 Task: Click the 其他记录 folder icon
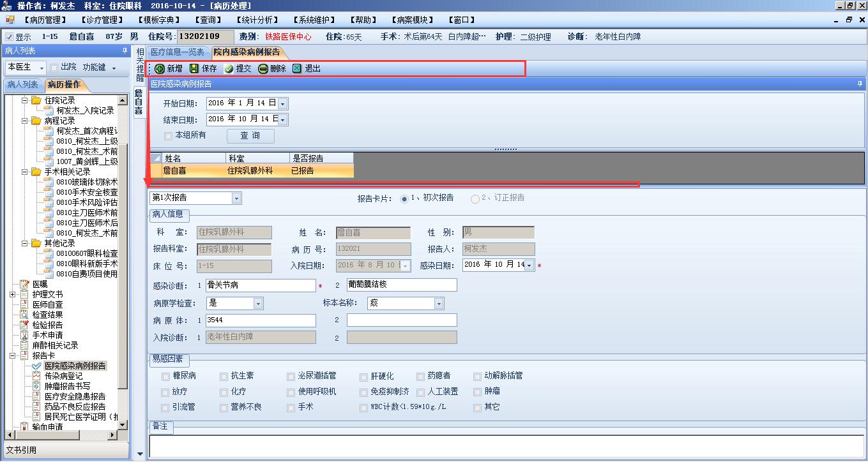(36, 243)
